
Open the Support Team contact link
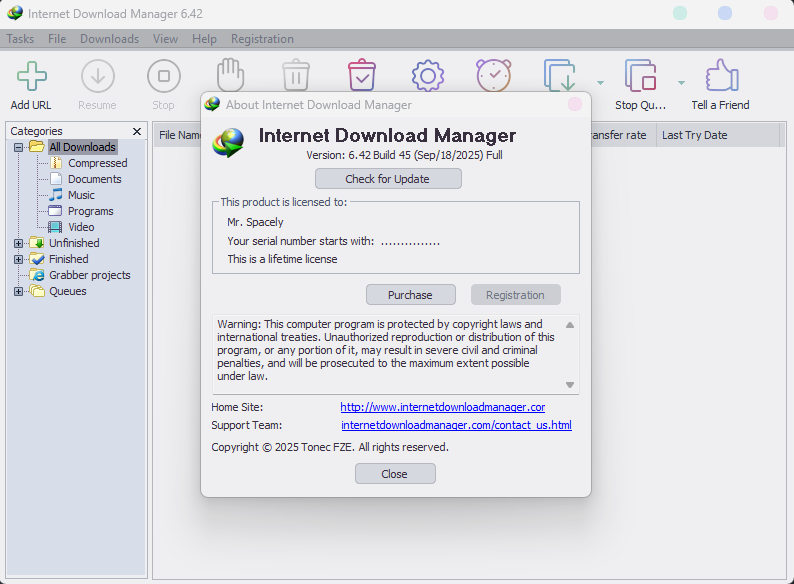point(456,425)
